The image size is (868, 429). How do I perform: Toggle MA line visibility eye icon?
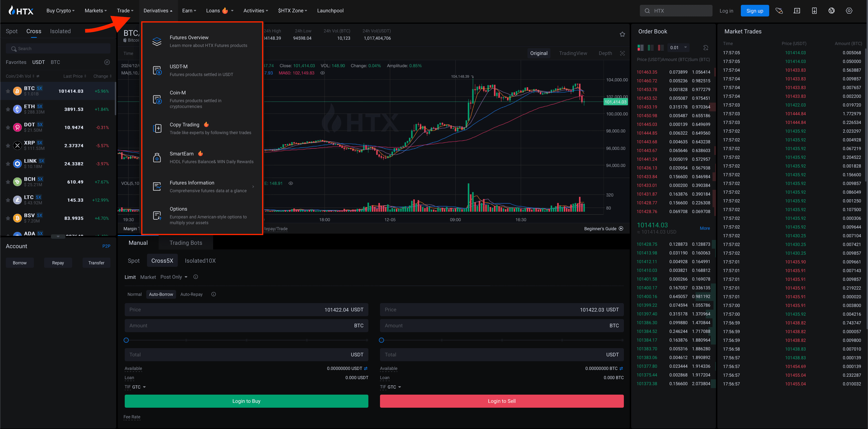click(322, 73)
